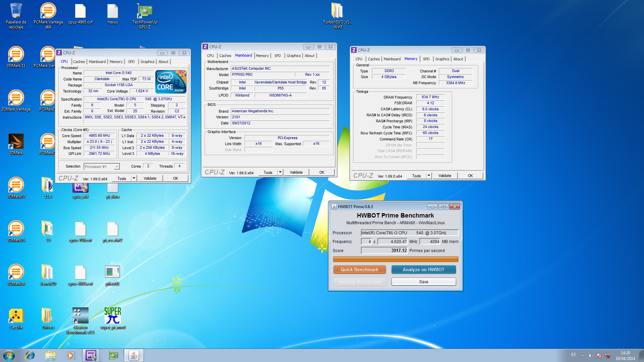Viewport: 644px width, 362px height.
Task: Open Processor #1 selection dropdown
Action: tap(101, 167)
